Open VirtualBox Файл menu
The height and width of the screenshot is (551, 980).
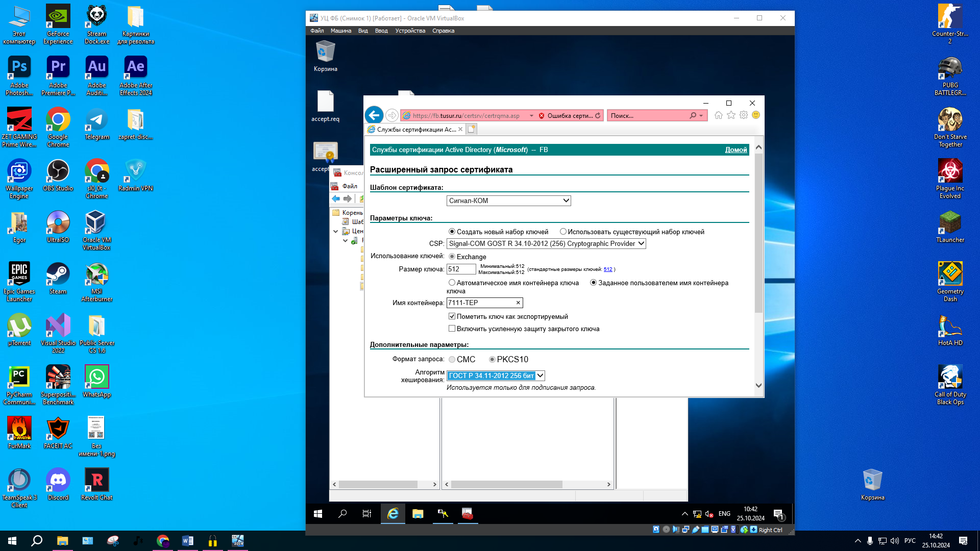[317, 31]
